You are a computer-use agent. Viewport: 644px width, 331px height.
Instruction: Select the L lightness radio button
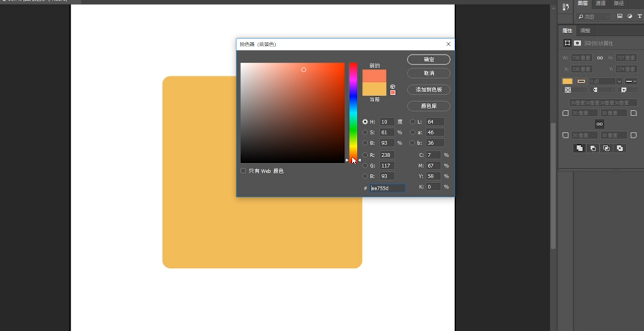pos(413,122)
